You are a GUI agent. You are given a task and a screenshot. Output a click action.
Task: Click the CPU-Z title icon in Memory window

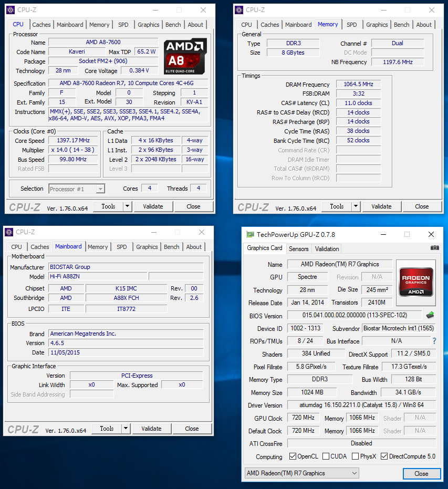[x=239, y=10]
